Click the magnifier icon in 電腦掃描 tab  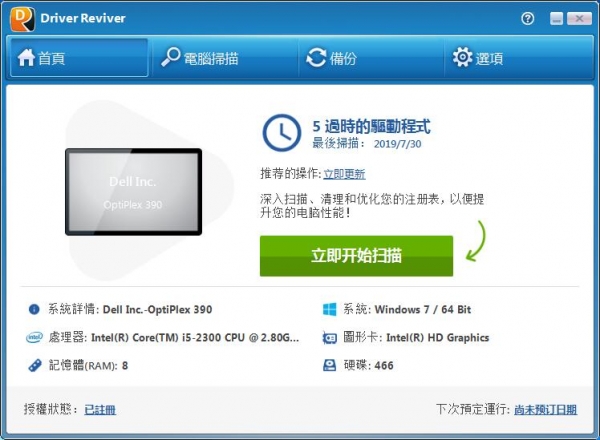(170, 57)
